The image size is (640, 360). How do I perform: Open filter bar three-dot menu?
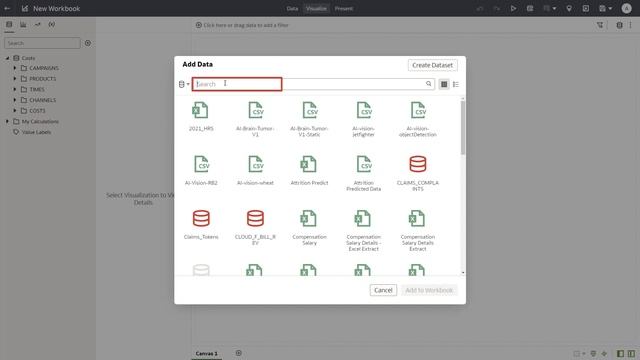tap(631, 25)
